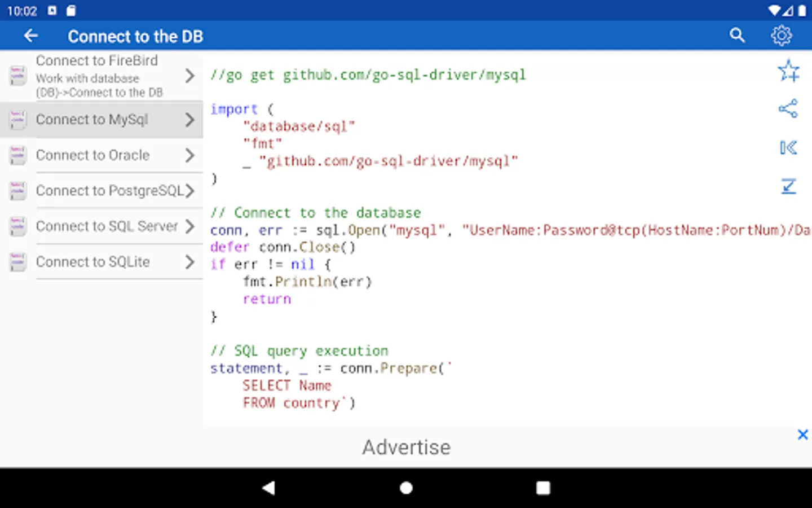Open the Connect to SQLite entry
Viewport: 812px width, 508px height.
pyautogui.click(x=101, y=262)
